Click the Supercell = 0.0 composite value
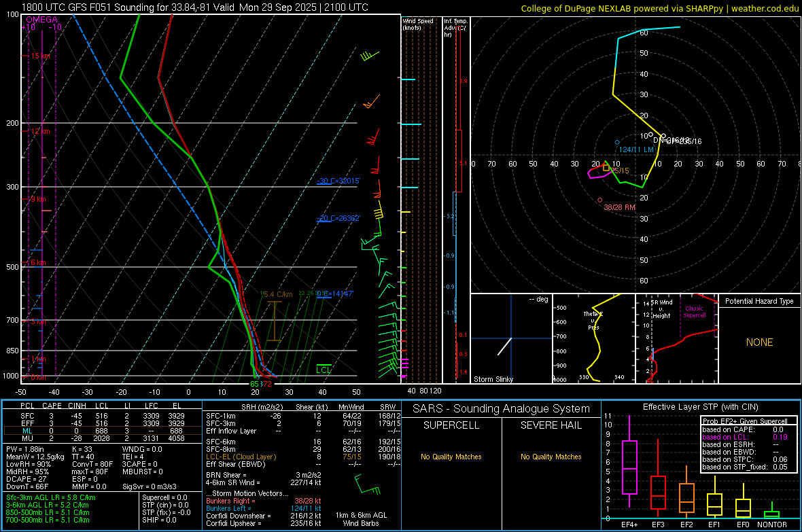 [164, 497]
